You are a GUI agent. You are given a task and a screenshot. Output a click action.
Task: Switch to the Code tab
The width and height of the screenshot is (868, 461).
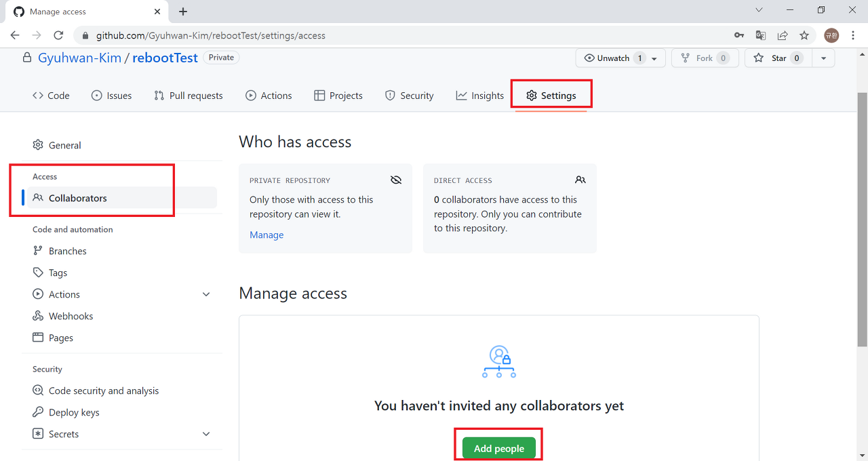51,96
